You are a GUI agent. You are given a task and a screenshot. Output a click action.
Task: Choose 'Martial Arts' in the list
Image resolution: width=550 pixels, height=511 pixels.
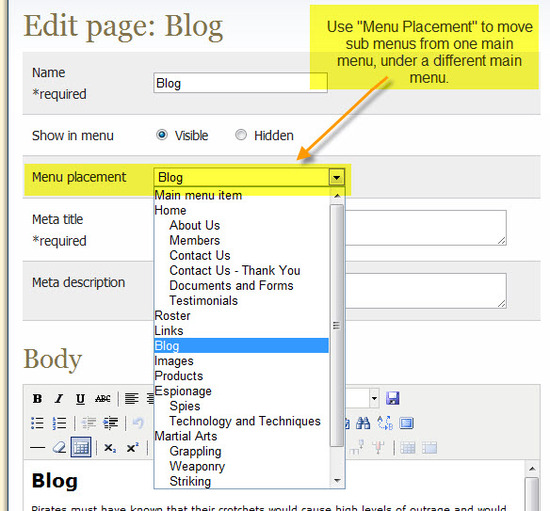241,436
